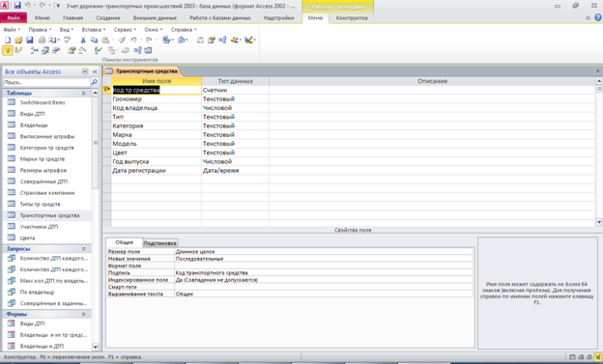The image size is (603, 364).
Task: Click the Paste clipboard icon
Action: point(105,40)
